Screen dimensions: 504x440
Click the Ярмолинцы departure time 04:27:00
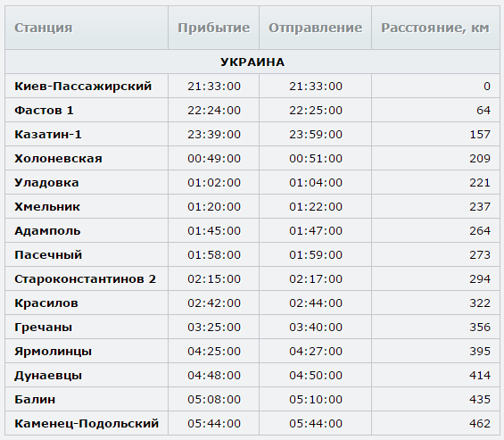click(x=316, y=352)
